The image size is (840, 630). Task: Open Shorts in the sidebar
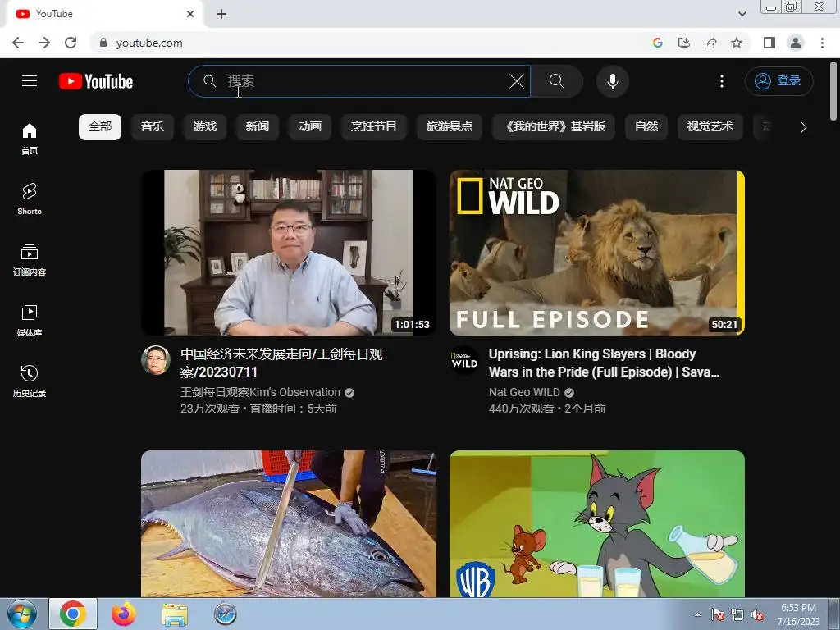coord(30,199)
